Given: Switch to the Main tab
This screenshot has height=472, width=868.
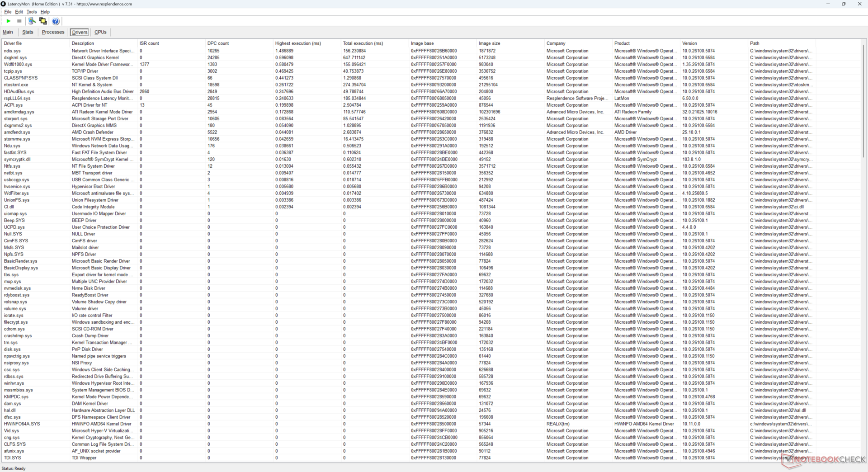Looking at the screenshot, I should point(8,32).
